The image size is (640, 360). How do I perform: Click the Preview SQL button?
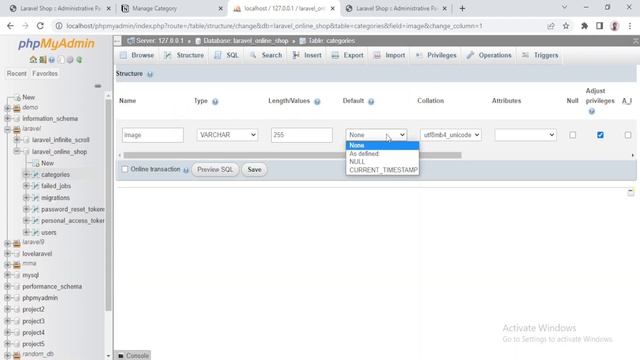click(215, 169)
